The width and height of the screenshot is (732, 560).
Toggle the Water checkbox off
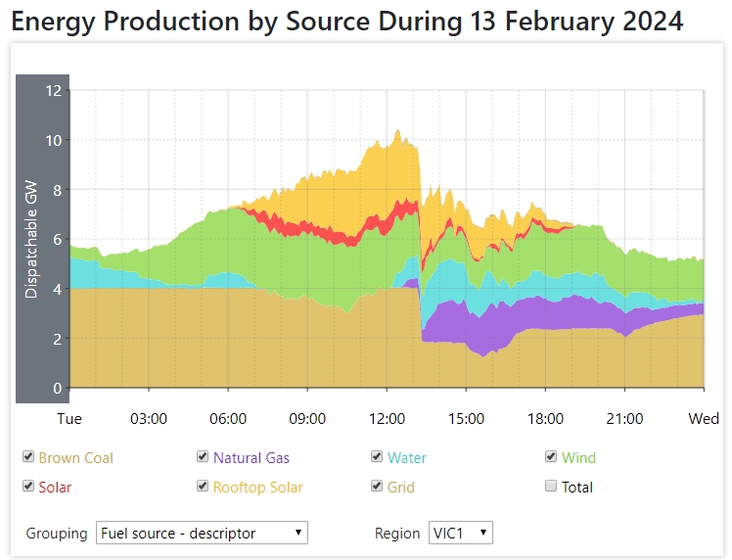point(377,457)
